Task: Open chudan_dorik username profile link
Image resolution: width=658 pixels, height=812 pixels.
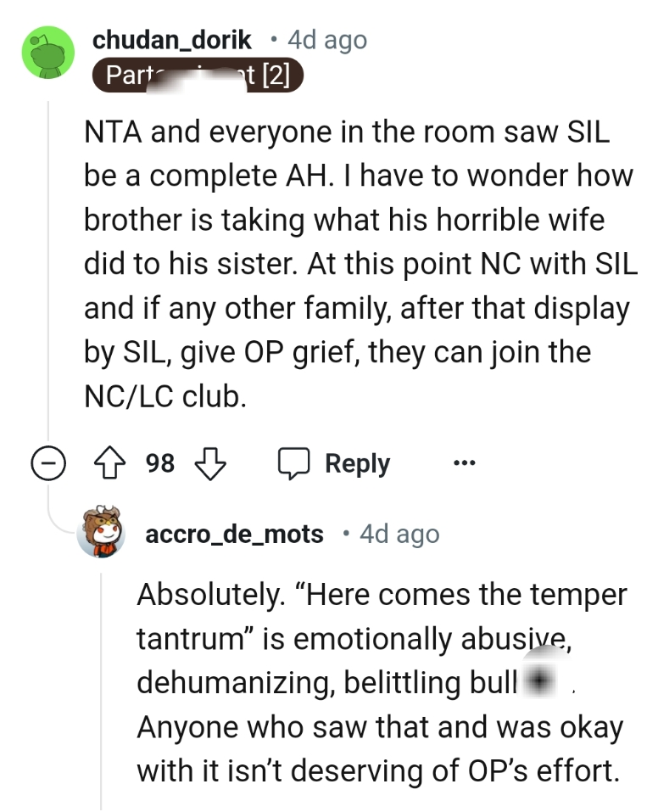Action: 172,39
